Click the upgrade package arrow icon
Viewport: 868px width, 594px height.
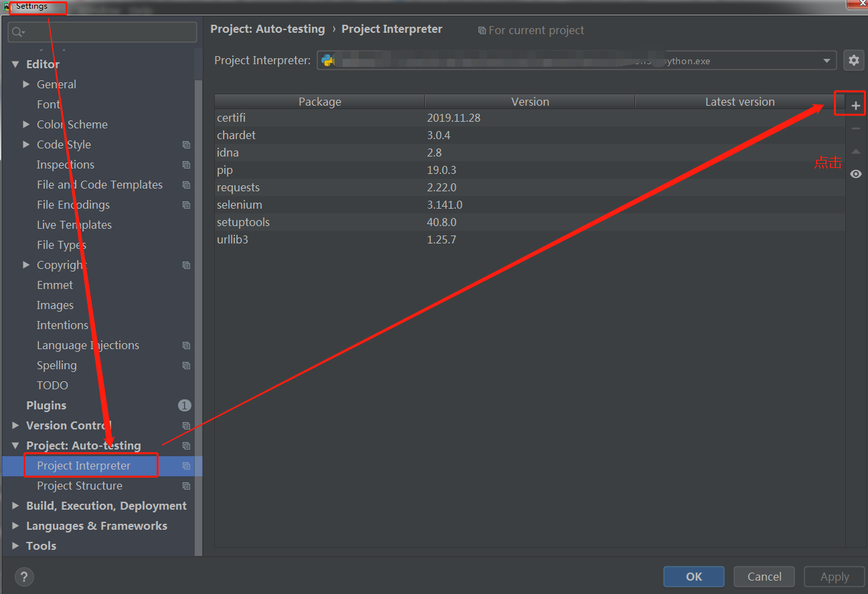point(855,151)
